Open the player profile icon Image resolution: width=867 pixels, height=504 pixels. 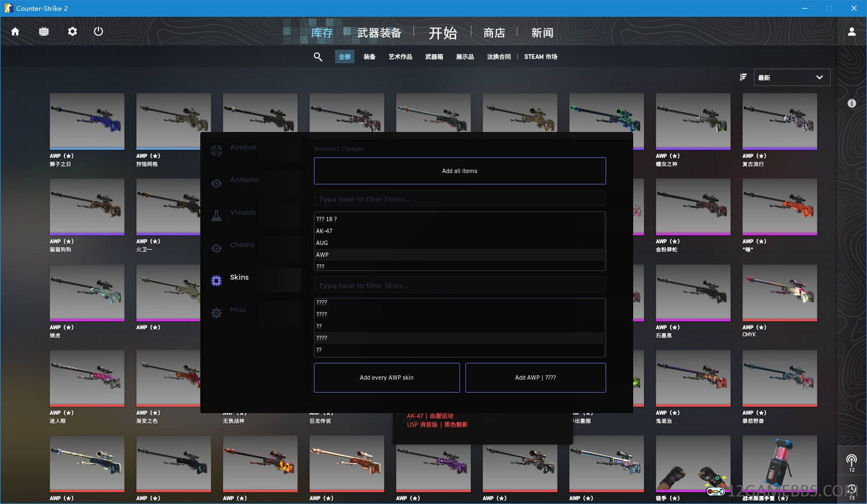(x=851, y=32)
